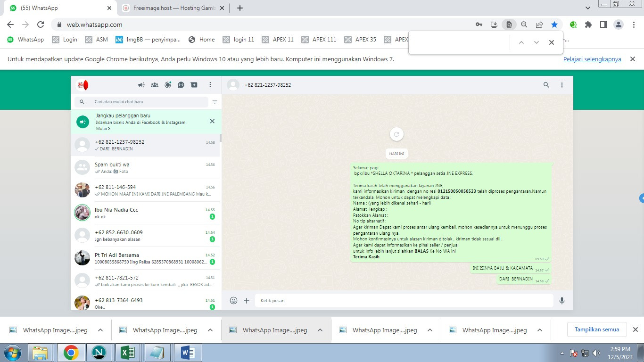Open the attachment plus menu
This screenshot has width=644, height=362.
click(x=247, y=301)
